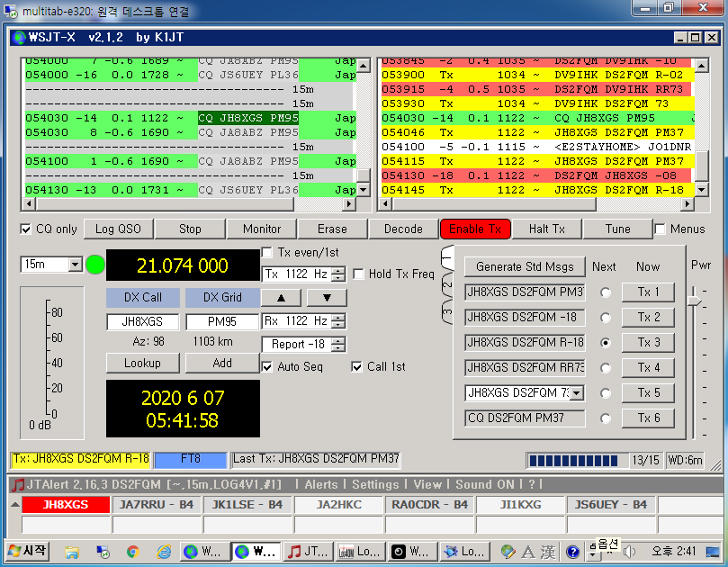Screen dimensions: 728x567
Task: Click the DX Call input field with JH8XGS
Action: pos(142,321)
